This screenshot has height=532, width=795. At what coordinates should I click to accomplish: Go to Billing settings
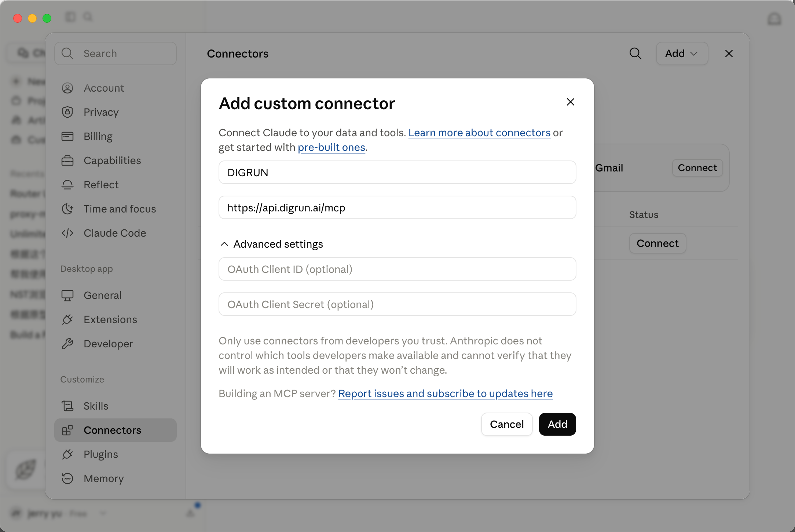point(115,136)
